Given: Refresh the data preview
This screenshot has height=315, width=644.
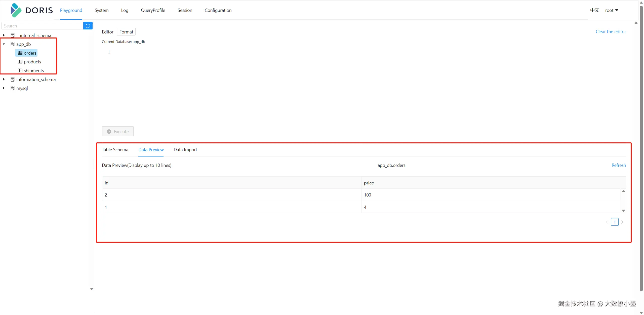Looking at the screenshot, I should (x=619, y=165).
